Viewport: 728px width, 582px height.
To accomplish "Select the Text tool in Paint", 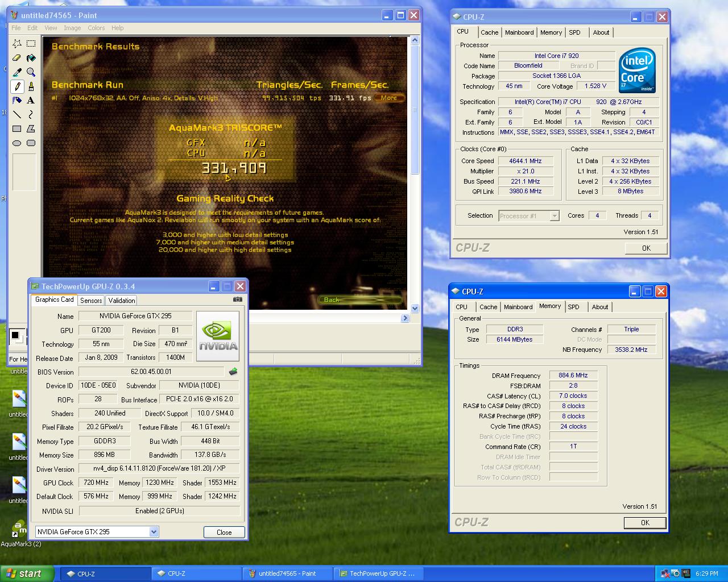I will [31, 101].
